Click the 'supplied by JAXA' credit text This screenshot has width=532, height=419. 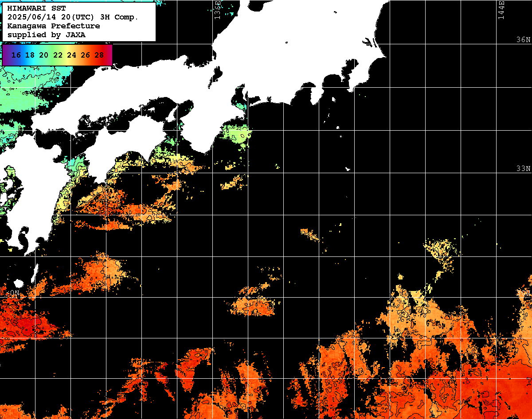(47, 35)
